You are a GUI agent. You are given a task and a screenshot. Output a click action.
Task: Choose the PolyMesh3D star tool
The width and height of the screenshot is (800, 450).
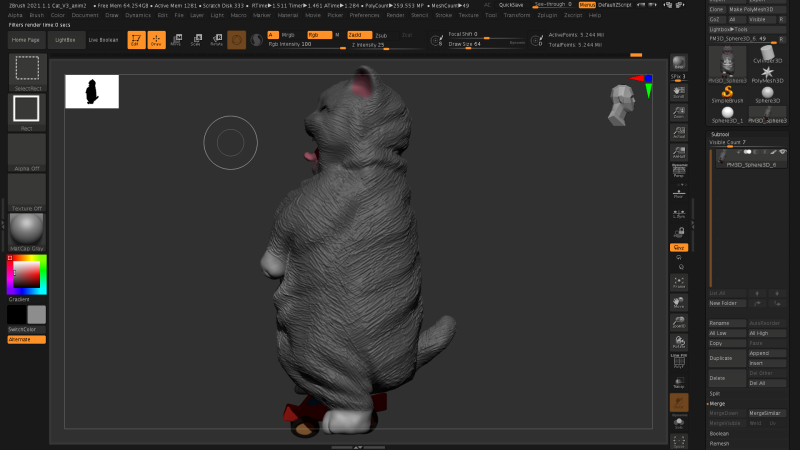(767, 71)
